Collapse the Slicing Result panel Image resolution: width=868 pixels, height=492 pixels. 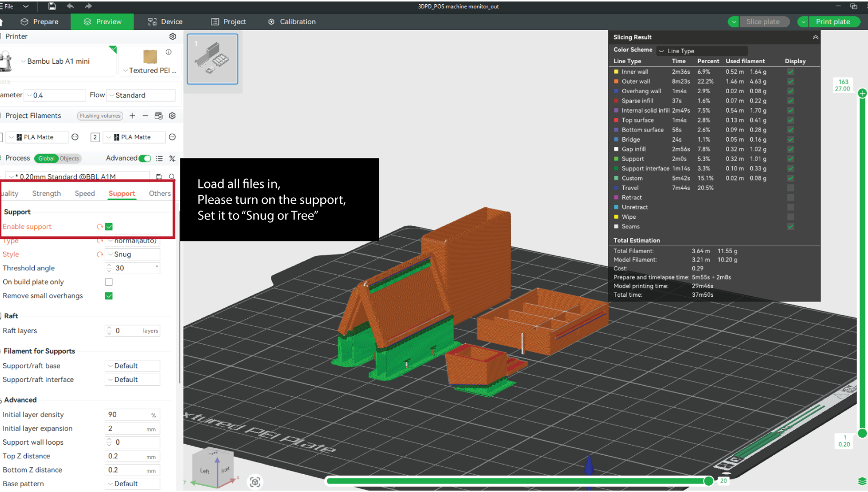tap(815, 37)
